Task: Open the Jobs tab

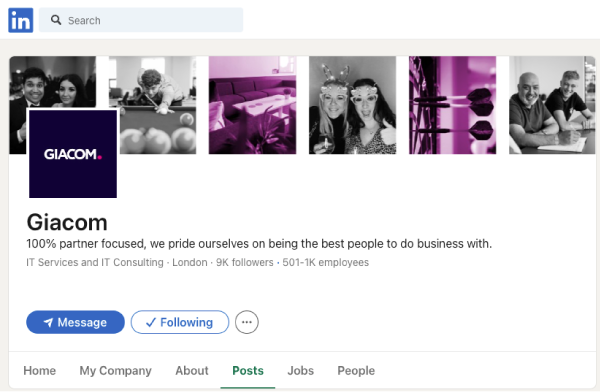Action: tap(301, 371)
